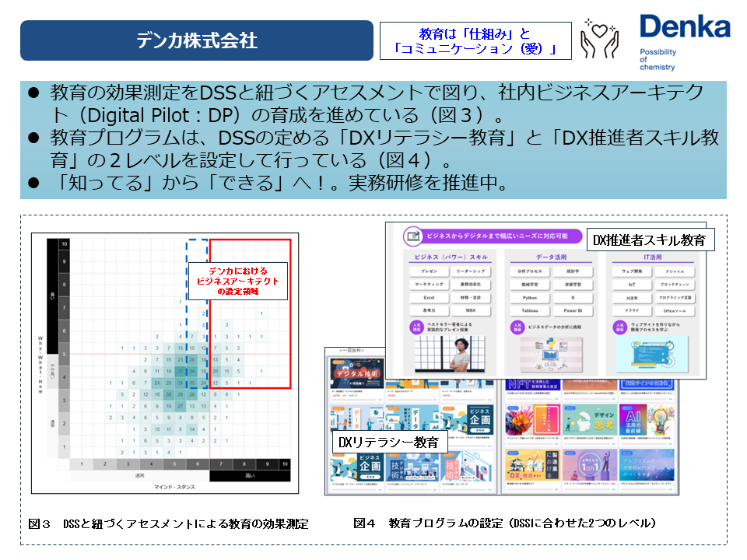
Task: Choose the マーケティング skill tag
Action: [x=429, y=285]
